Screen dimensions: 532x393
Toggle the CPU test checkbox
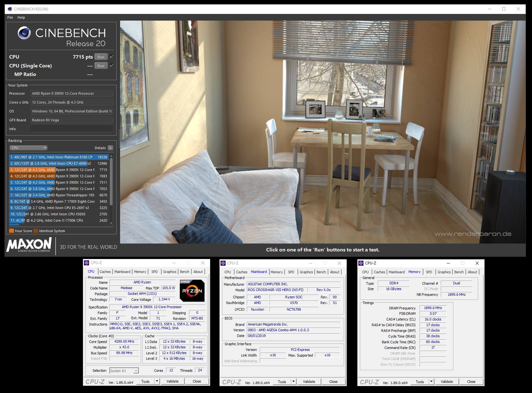pos(112,57)
